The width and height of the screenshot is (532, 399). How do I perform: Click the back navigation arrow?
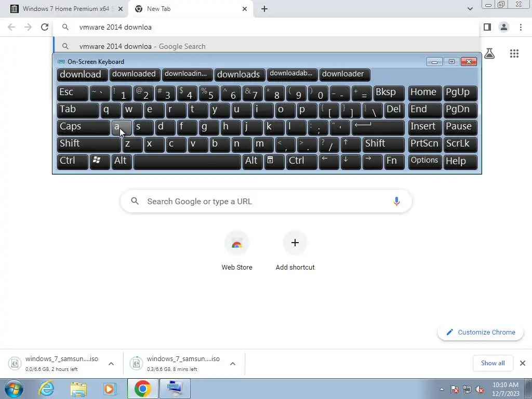(11, 27)
